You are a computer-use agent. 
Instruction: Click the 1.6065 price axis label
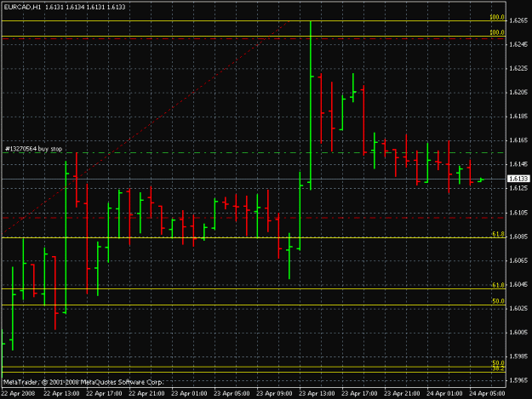point(518,260)
